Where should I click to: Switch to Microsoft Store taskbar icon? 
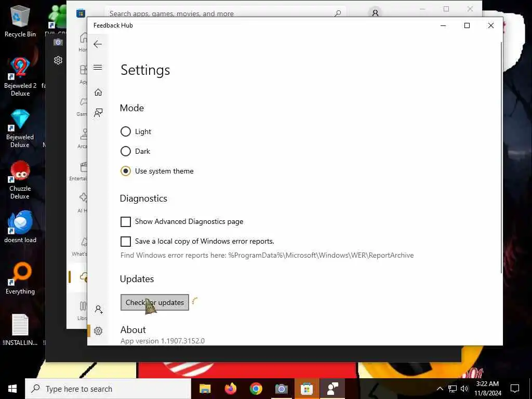[x=307, y=389]
